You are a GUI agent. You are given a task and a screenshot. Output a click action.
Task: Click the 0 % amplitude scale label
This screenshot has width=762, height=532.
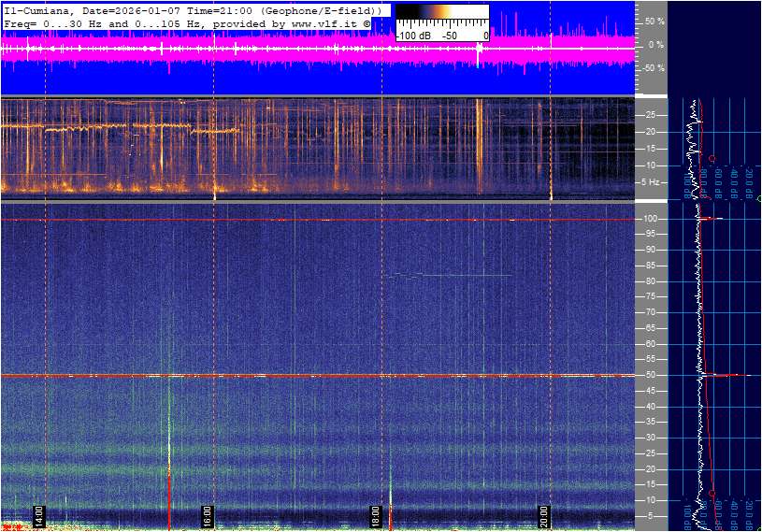(656, 44)
